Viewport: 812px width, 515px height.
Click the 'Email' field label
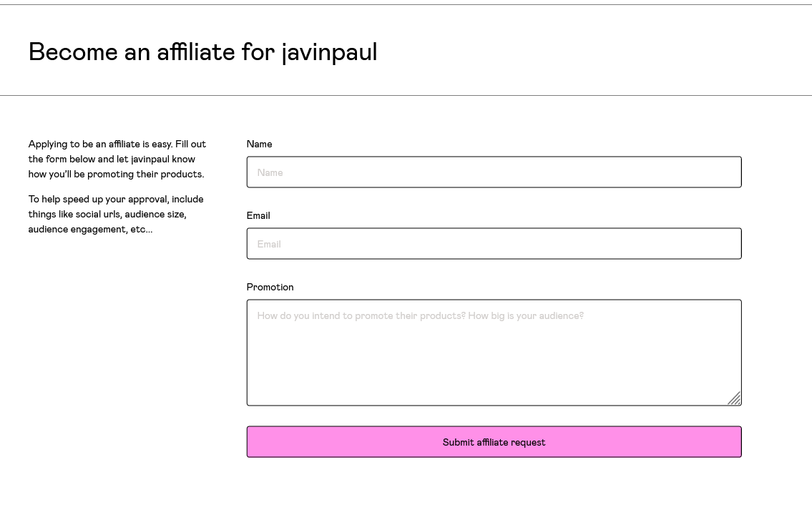click(x=258, y=215)
